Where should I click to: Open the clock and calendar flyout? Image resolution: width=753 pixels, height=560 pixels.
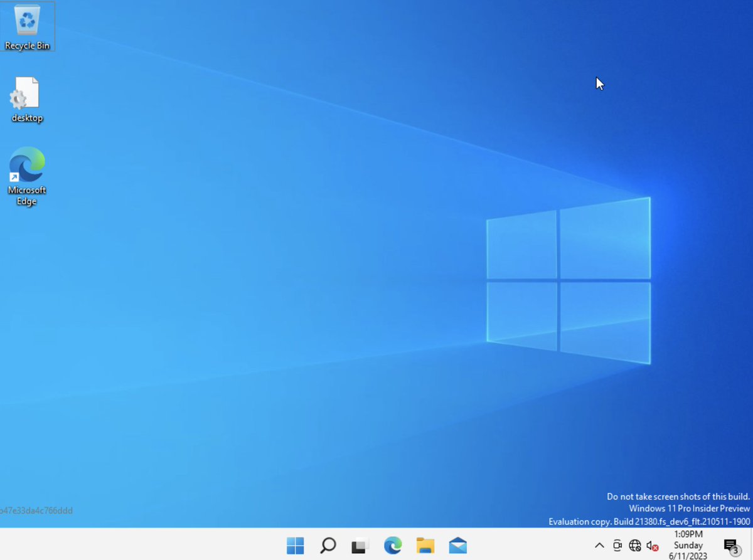coord(688,546)
